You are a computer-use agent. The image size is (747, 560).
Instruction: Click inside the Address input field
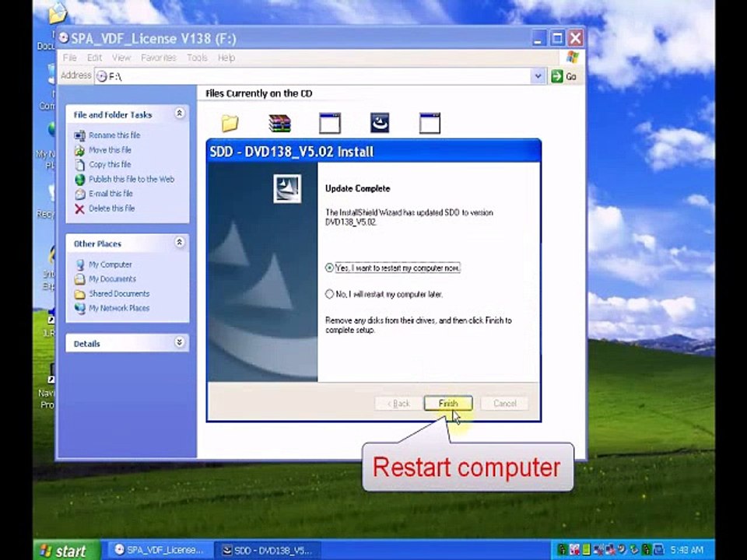click(x=311, y=76)
